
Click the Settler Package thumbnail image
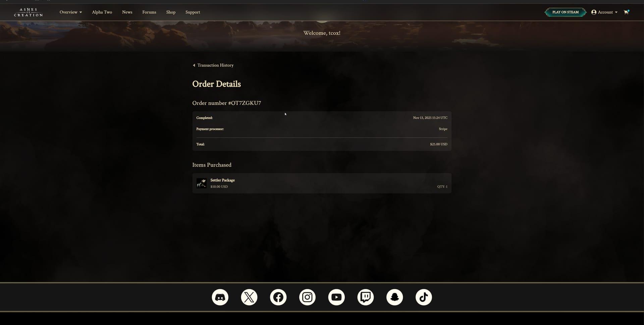click(x=201, y=183)
